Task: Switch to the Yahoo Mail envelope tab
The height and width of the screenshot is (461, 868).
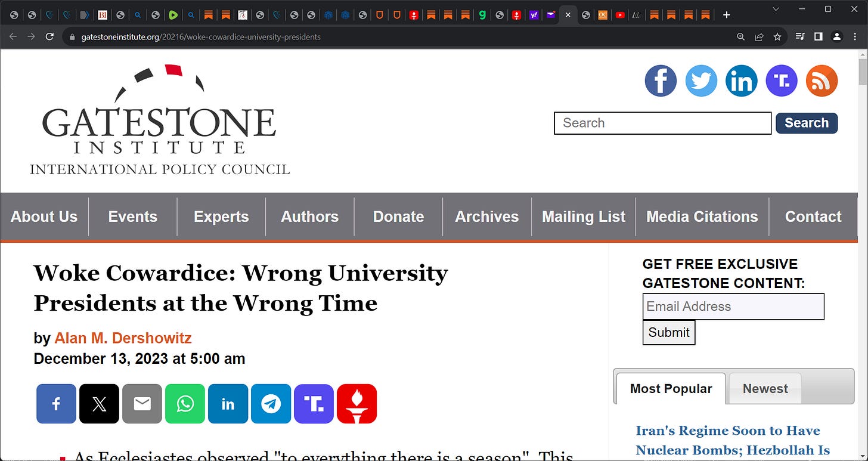Action: tap(551, 15)
